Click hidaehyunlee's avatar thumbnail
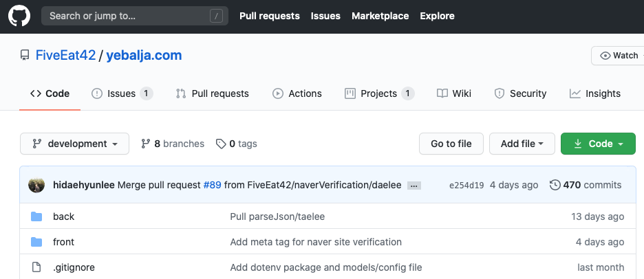The image size is (644, 279). point(36,185)
